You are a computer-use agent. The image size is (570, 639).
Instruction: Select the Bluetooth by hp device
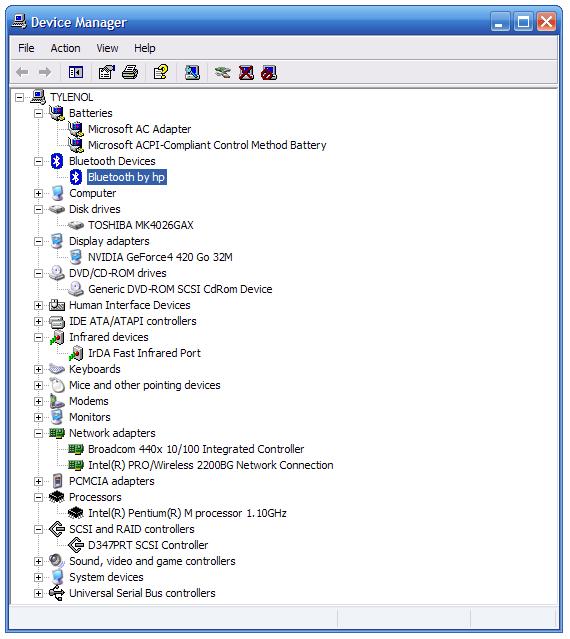[x=126, y=177]
